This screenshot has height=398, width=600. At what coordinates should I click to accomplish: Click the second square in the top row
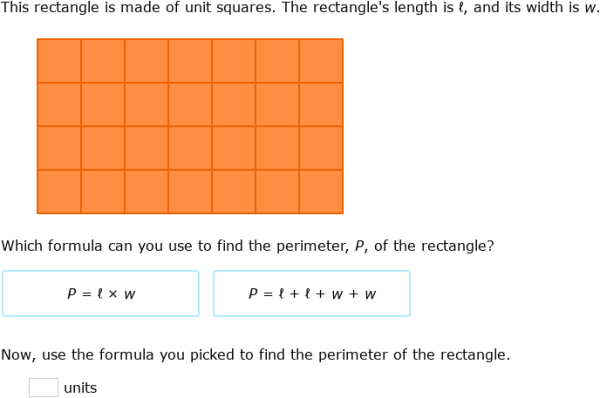pyautogui.click(x=103, y=60)
